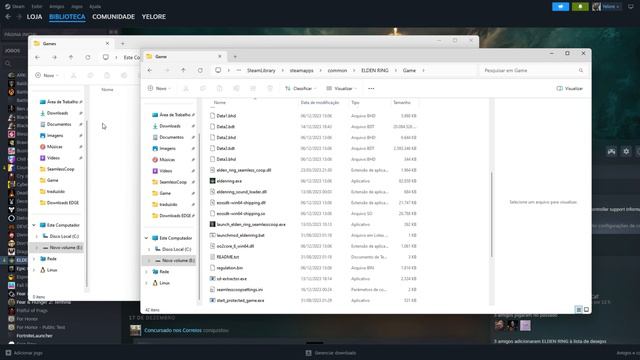Open Steam game settings gear icon

(626, 152)
